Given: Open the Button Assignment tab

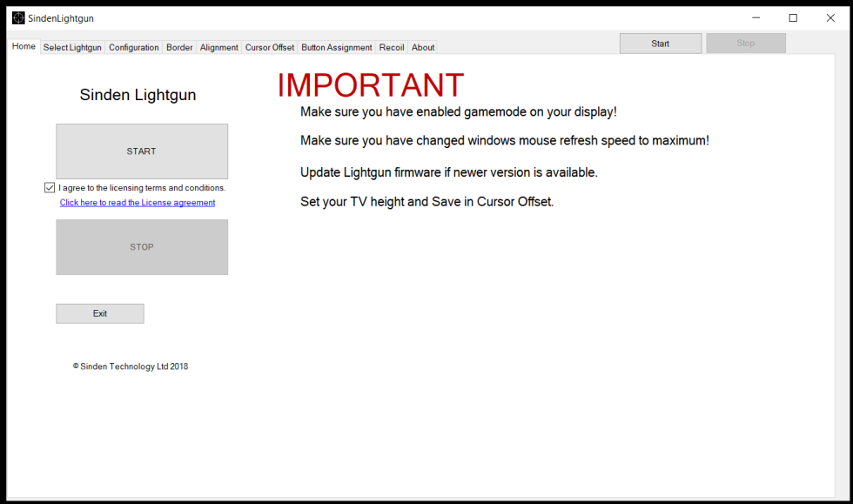Looking at the screenshot, I should click(x=337, y=47).
